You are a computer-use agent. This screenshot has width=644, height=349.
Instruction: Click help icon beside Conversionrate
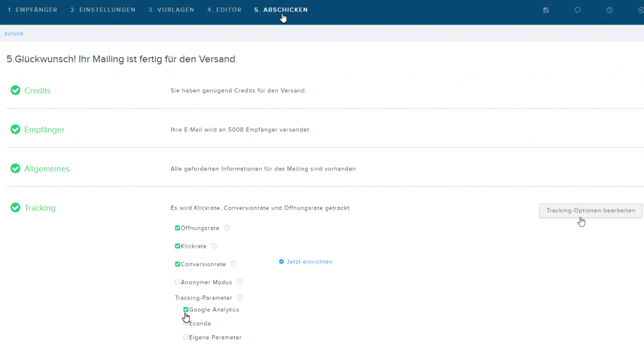(x=233, y=264)
